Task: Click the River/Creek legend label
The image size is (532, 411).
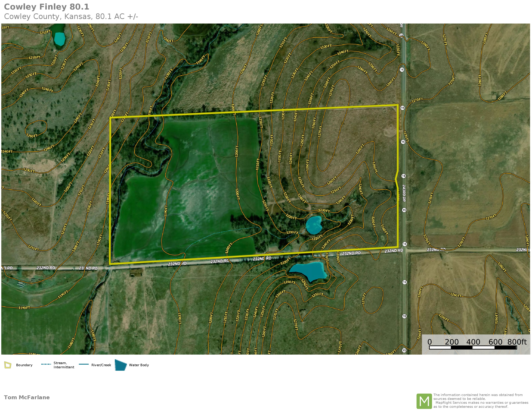Action: 101,365
